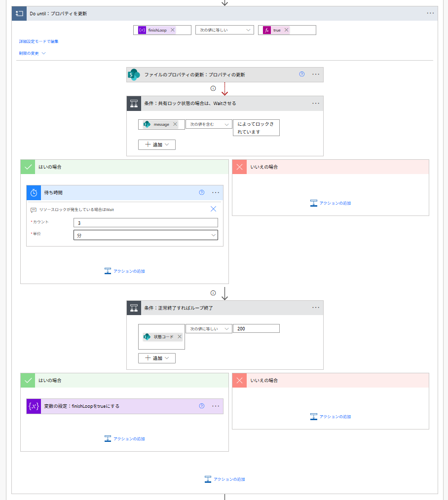
Task: Expand the 制限の変更 section
Action: tap(33, 53)
